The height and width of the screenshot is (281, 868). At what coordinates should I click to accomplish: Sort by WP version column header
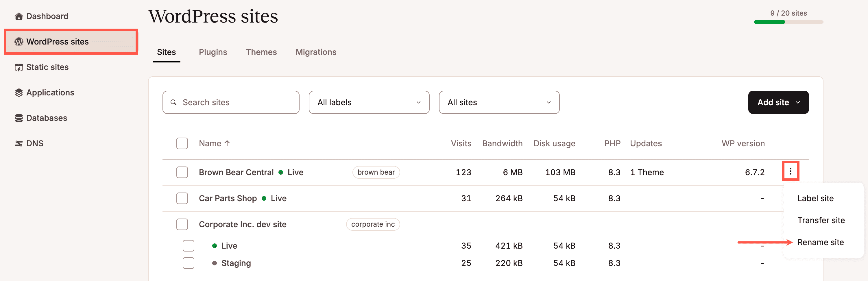click(743, 143)
